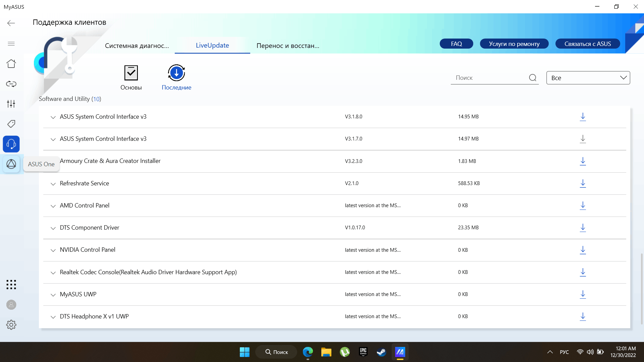Open the Customization sliders icon in sidebar

coord(11,104)
